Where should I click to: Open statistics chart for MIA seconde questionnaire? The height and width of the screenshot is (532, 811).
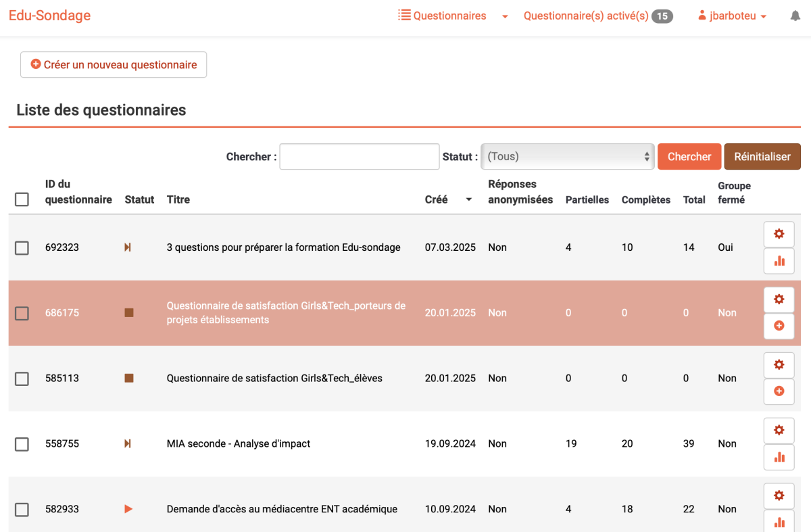coord(779,457)
